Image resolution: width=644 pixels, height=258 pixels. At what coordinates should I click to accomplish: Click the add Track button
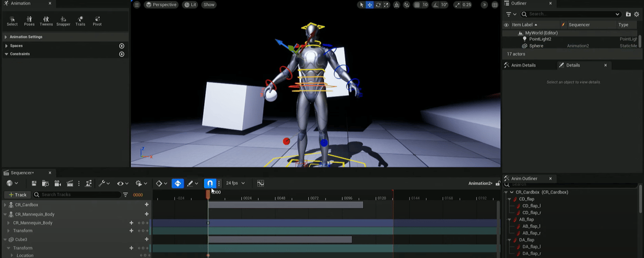[x=17, y=195]
